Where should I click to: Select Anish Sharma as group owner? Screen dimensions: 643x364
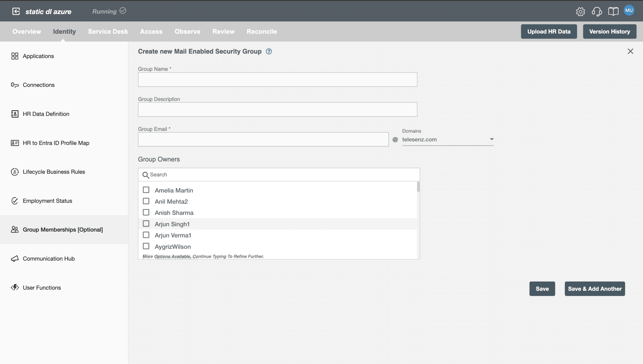pyautogui.click(x=146, y=213)
